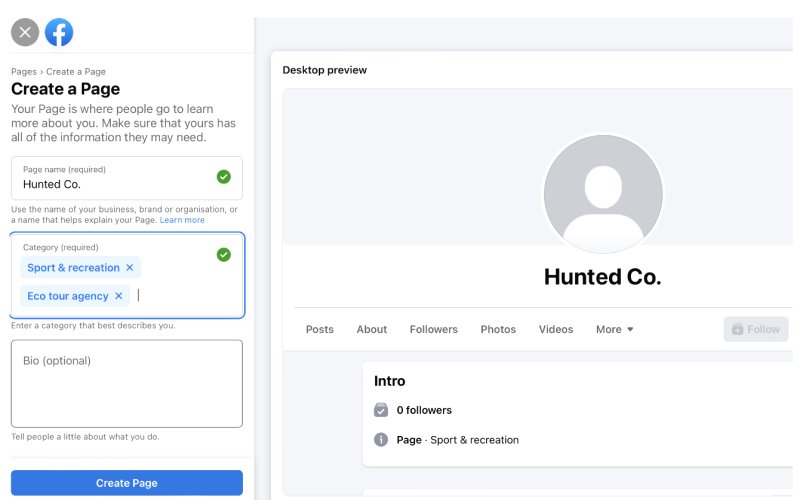This screenshot has height=500, width=800.
Task: Click the default profile picture avatar
Action: 602,194
